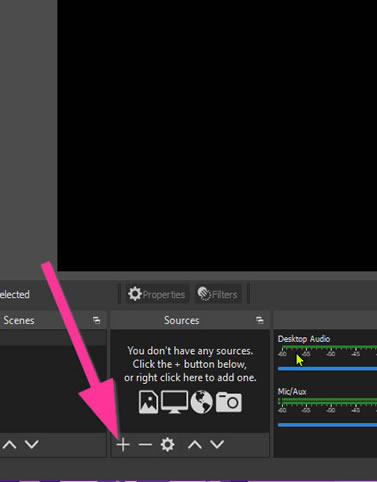Move source down in Sources list
The height and width of the screenshot is (482, 377).
click(217, 444)
